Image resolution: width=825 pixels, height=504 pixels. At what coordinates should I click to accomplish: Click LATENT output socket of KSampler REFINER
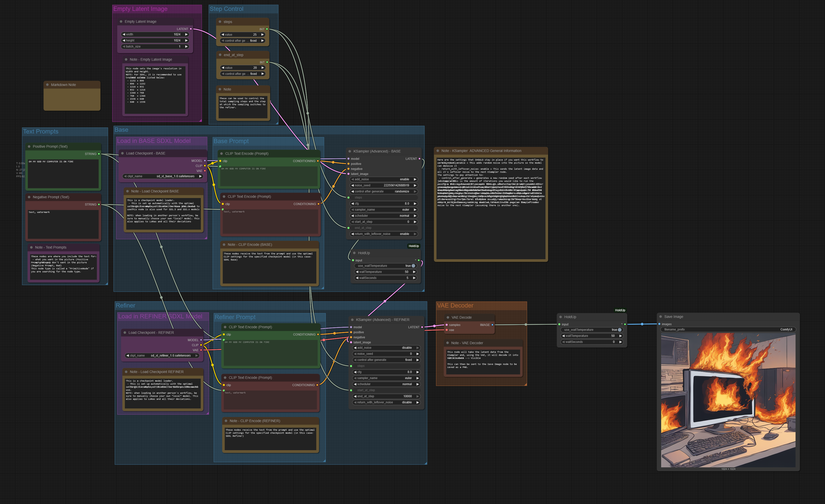[422, 327]
